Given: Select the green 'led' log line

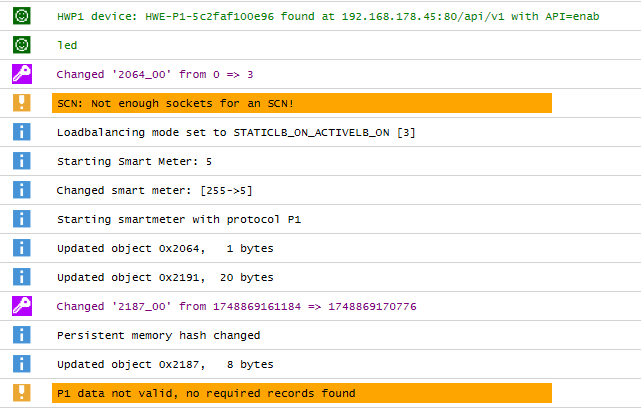Looking at the screenshot, I should (67, 45).
